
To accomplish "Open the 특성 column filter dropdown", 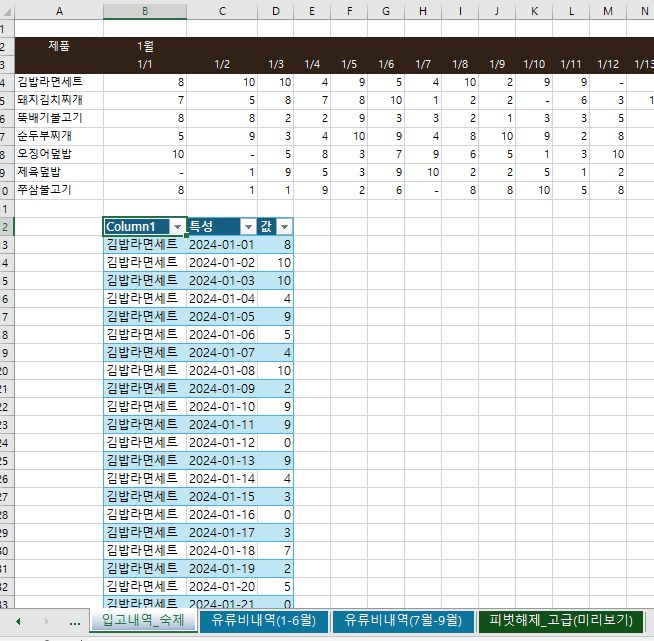I will [248, 227].
